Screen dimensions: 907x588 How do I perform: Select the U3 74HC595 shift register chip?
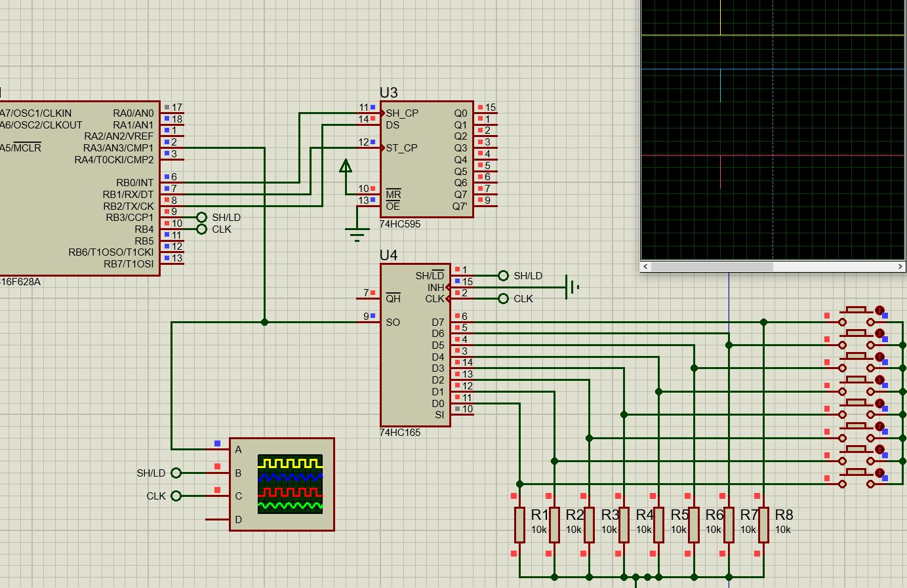pyautogui.click(x=426, y=159)
